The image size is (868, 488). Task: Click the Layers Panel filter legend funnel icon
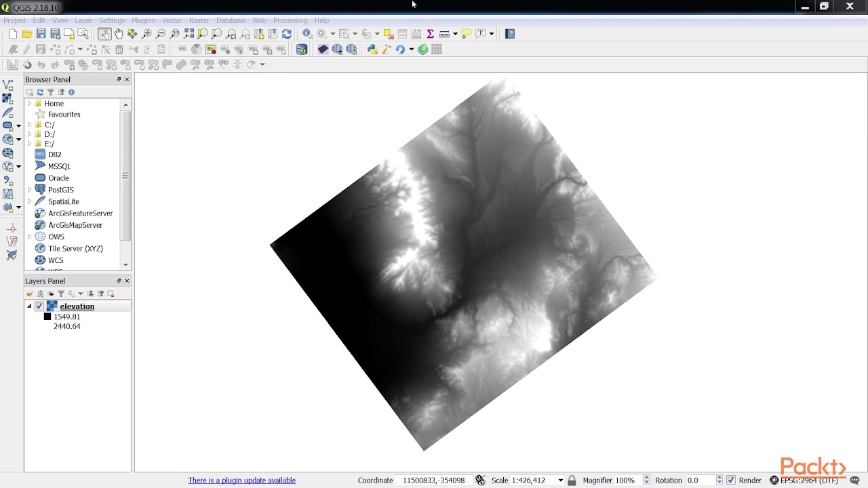[61, 293]
